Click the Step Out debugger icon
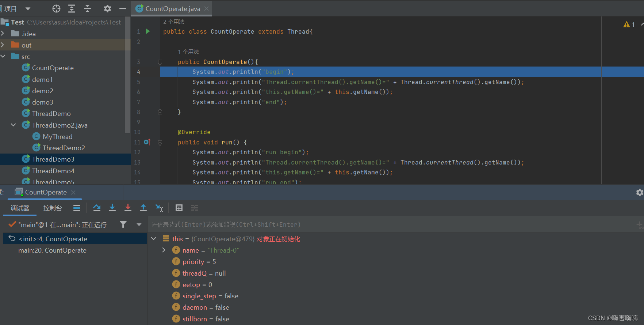The image size is (644, 325). pyautogui.click(x=143, y=208)
